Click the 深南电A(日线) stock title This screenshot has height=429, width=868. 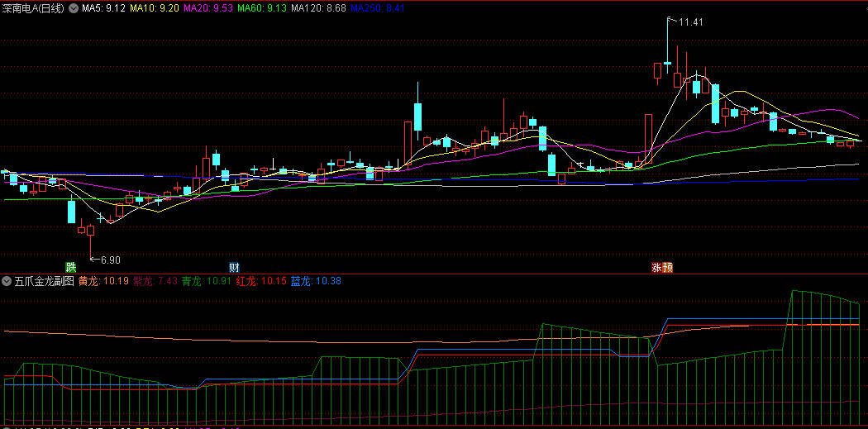tap(35, 7)
